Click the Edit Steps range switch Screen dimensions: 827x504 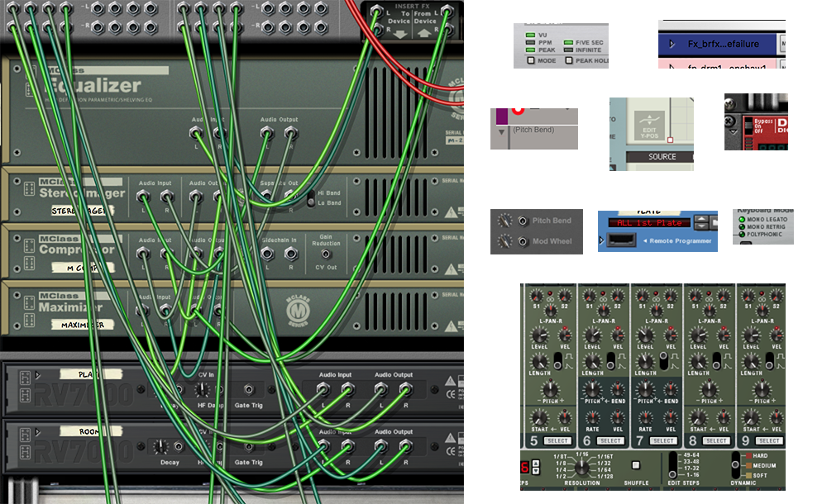673,465
